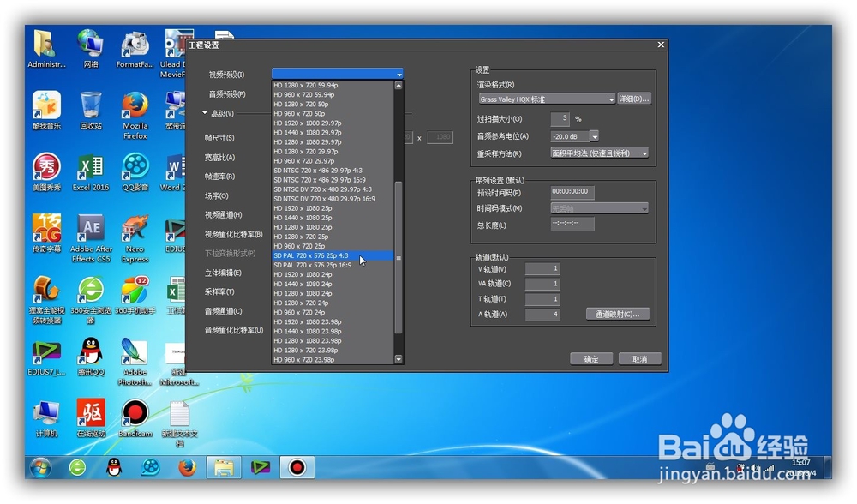Click the preset list scrollbar thumb

(x=399, y=257)
